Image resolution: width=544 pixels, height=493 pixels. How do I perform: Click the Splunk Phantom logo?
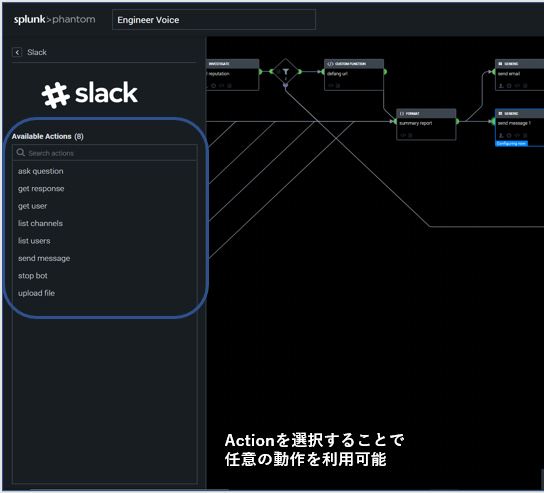tap(54, 19)
